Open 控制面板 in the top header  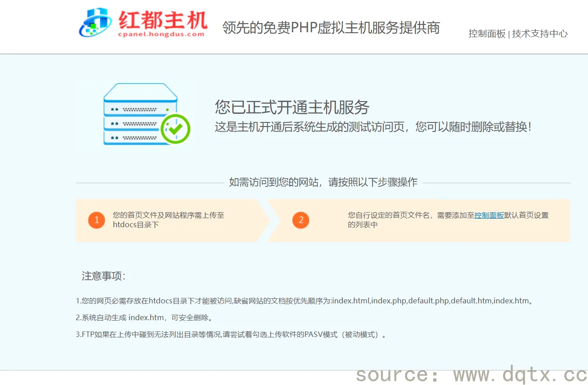[x=487, y=34]
